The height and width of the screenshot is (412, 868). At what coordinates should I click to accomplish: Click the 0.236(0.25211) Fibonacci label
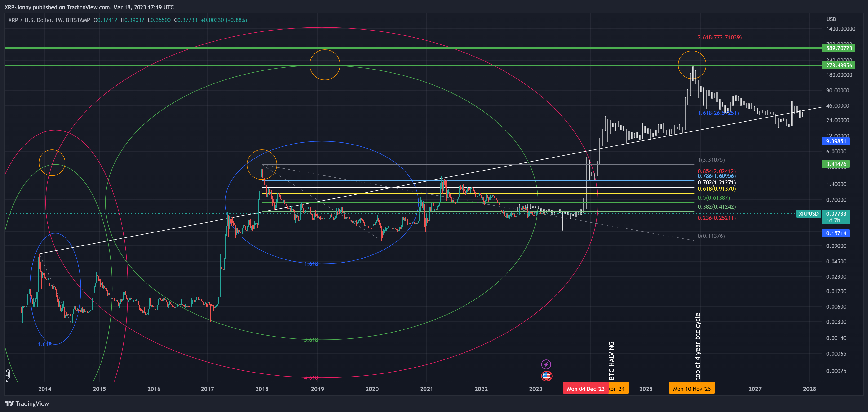coord(717,218)
